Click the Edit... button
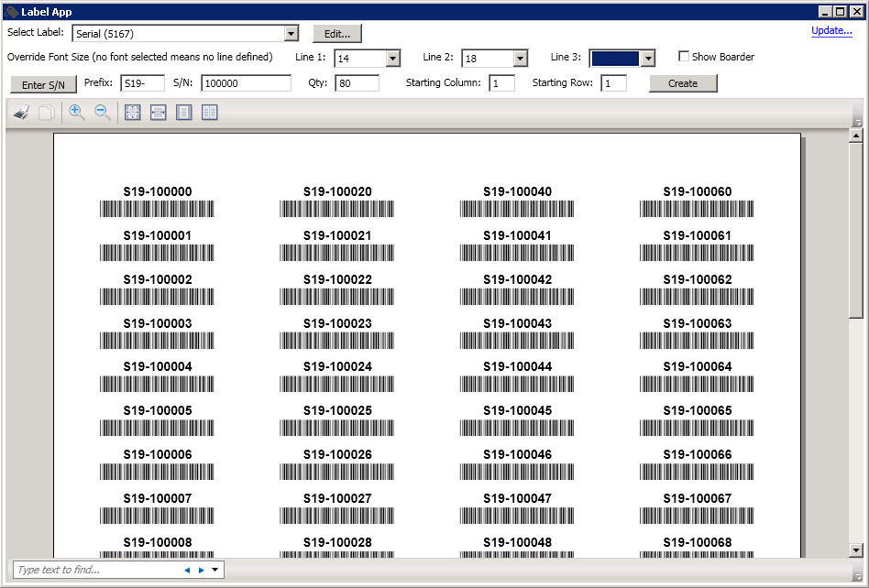869x588 pixels. click(x=337, y=34)
